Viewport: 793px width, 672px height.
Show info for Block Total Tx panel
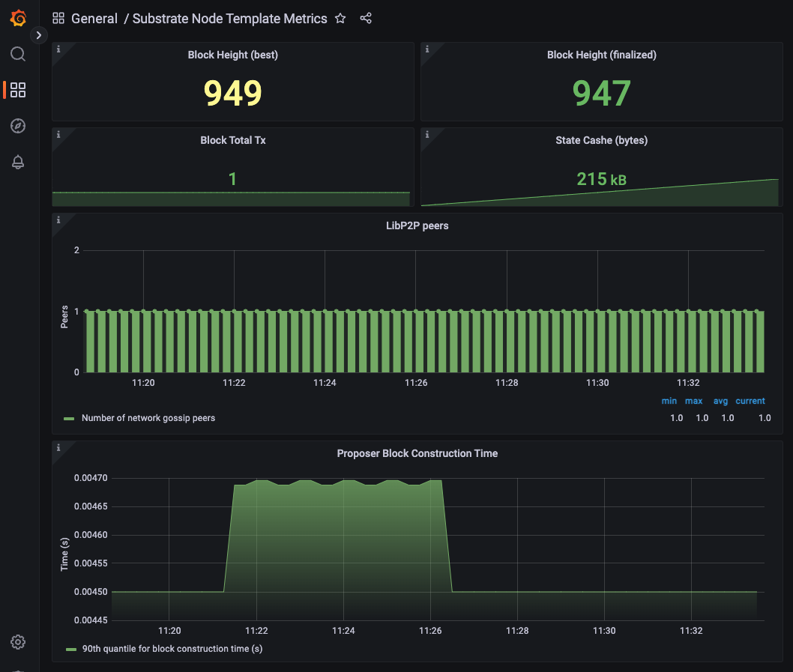(58, 135)
